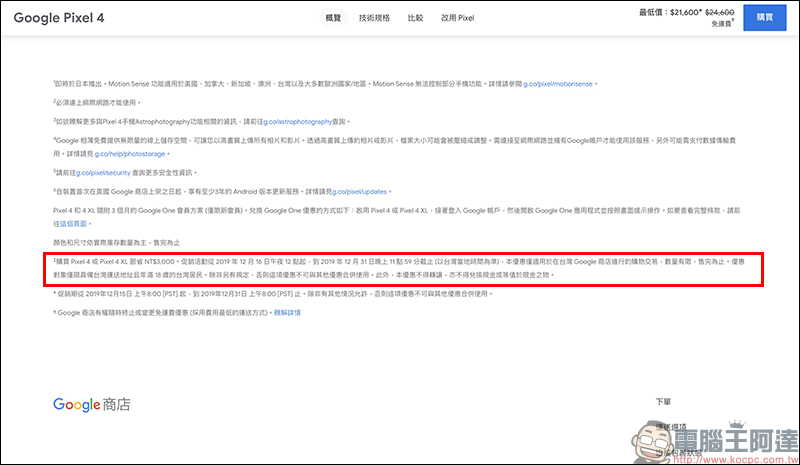Switch to the 比較 compare tab
This screenshot has width=800, height=465.
point(415,18)
